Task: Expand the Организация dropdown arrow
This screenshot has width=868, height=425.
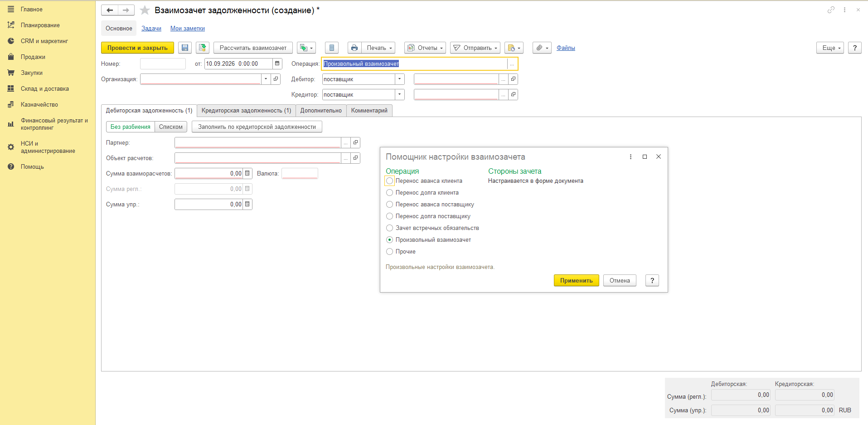Action: [x=266, y=79]
